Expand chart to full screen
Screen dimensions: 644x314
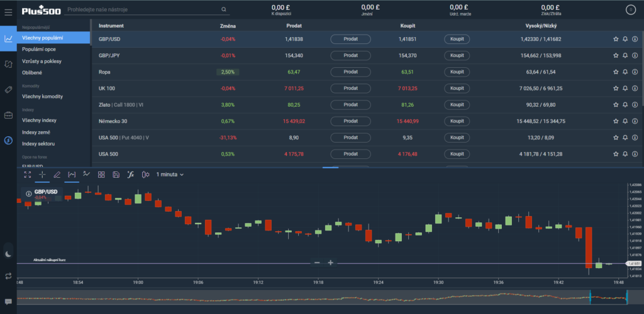[28, 175]
